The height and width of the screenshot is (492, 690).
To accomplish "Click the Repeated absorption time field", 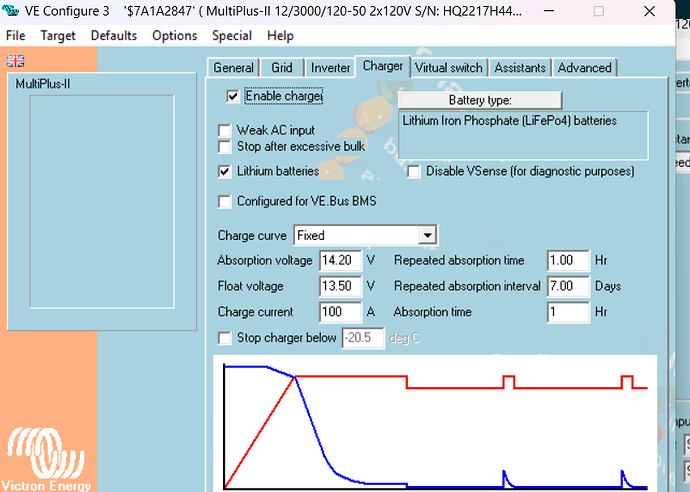I will coord(568,261).
